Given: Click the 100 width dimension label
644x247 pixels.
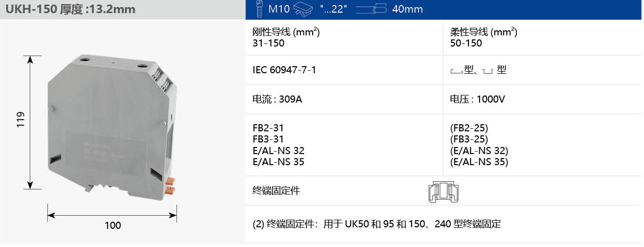Looking at the screenshot, I should click(x=112, y=225).
